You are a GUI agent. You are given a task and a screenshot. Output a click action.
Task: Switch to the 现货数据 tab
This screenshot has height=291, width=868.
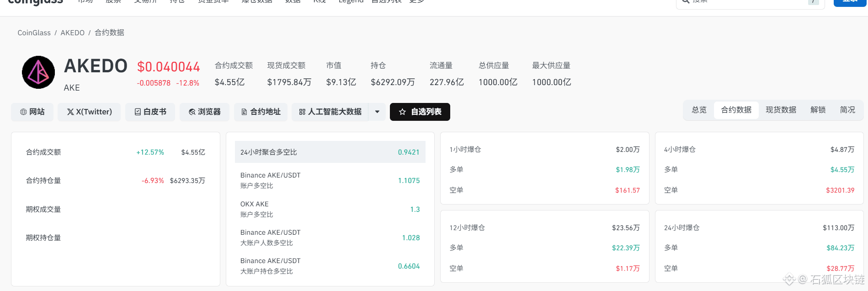pyautogui.click(x=781, y=110)
